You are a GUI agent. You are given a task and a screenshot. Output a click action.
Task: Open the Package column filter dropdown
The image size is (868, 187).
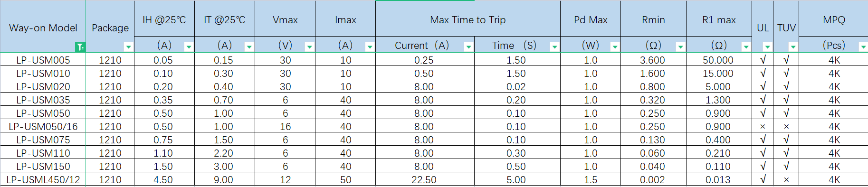pos(128,47)
